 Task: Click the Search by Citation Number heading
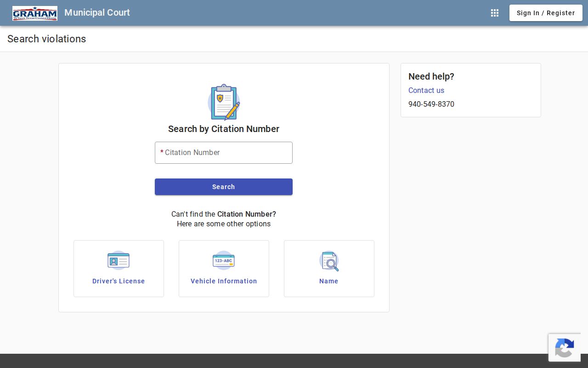[x=224, y=129]
